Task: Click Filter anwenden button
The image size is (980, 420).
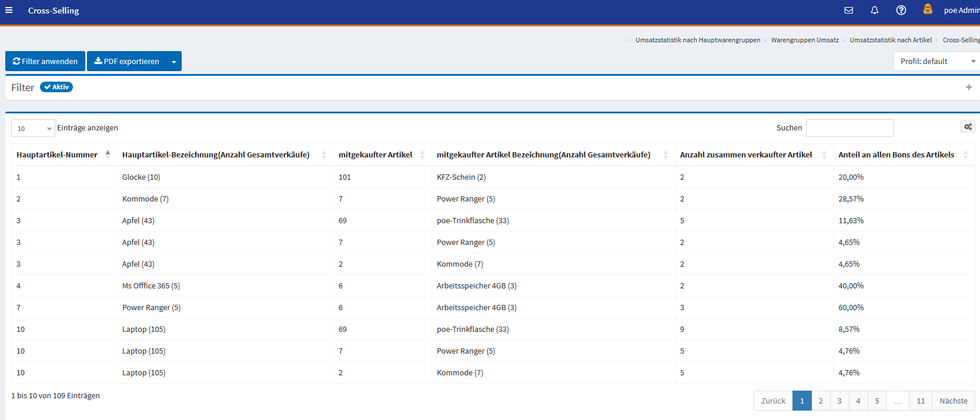Action: pyautogui.click(x=45, y=62)
